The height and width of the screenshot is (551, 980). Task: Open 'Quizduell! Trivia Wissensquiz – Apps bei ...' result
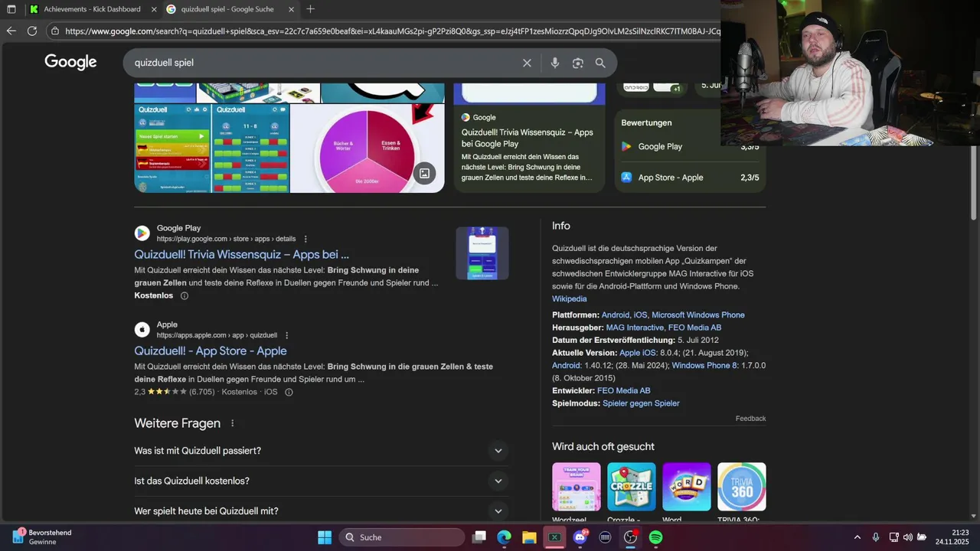[x=241, y=254]
